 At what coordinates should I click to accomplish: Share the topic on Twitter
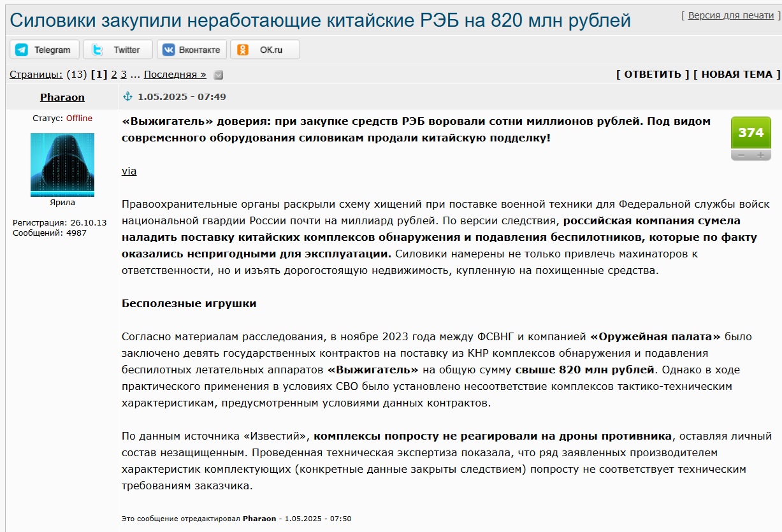118,50
